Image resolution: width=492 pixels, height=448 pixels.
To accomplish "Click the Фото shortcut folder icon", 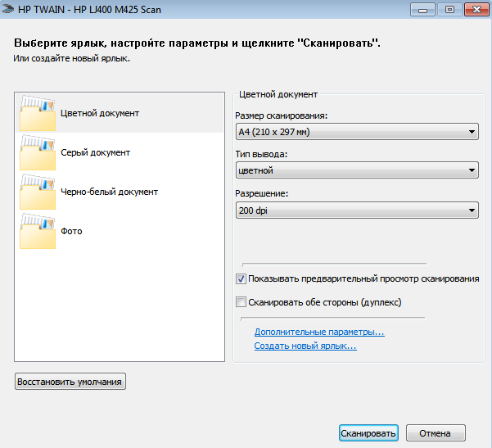I will tap(37, 231).
